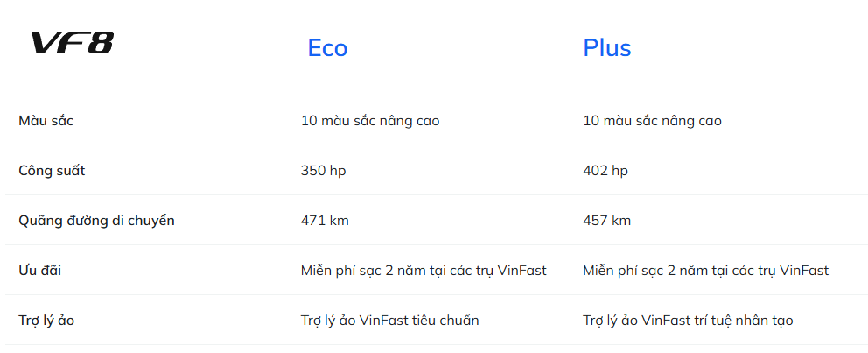Click the 402 hp value
The width and height of the screenshot is (868, 353).
point(605,171)
